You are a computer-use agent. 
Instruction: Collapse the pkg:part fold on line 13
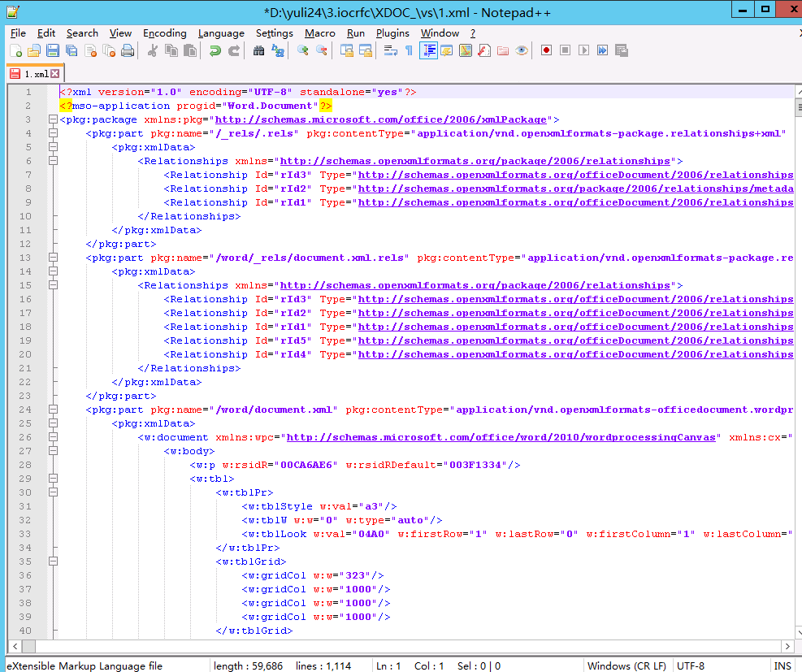click(x=52, y=258)
